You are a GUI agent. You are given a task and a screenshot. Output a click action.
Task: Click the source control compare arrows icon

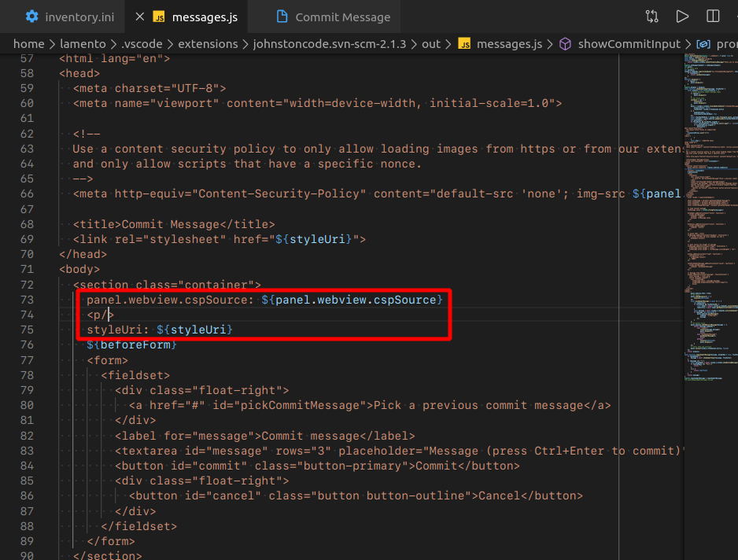click(x=651, y=15)
